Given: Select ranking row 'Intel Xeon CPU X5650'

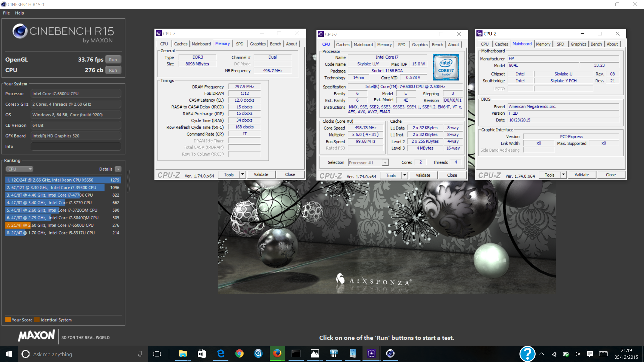Looking at the screenshot, I should click(x=63, y=180).
